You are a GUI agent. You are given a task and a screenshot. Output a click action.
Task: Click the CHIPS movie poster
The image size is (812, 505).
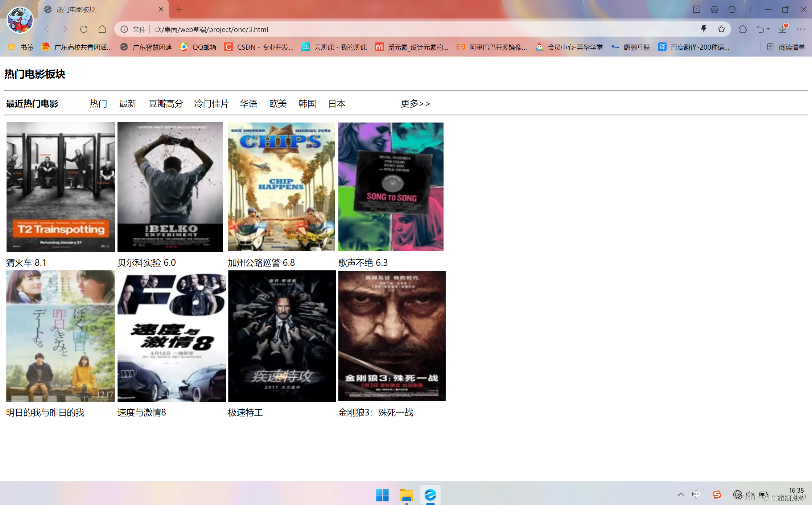pos(281,187)
